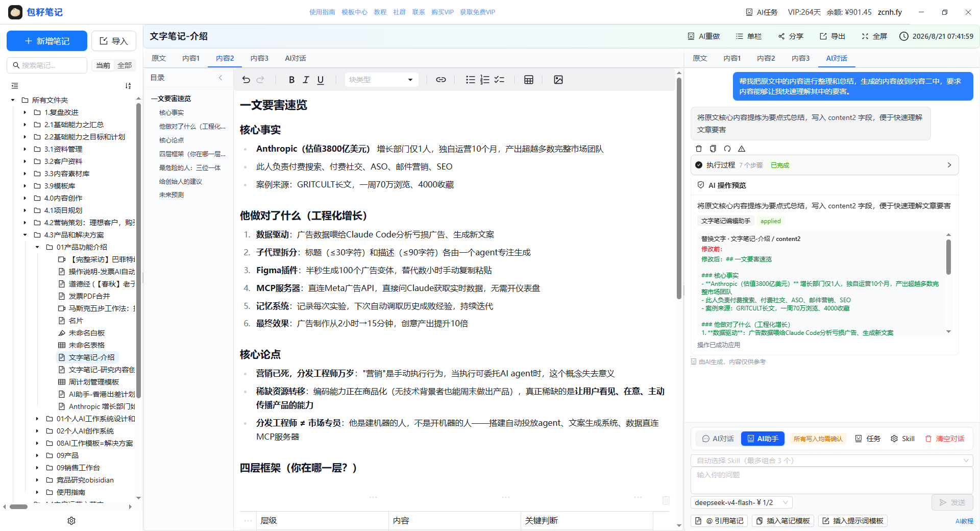Open the AI教程 link at bottom right
Viewport: 980px width, 531px height.
point(964,521)
